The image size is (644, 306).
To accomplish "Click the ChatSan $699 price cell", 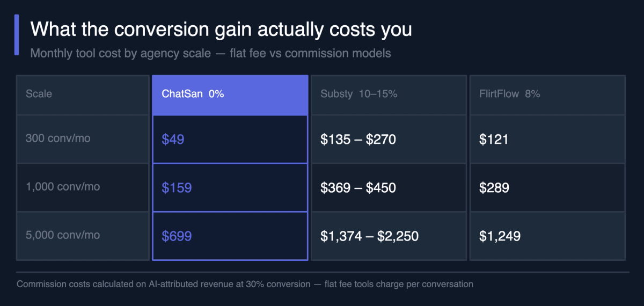I will (230, 236).
